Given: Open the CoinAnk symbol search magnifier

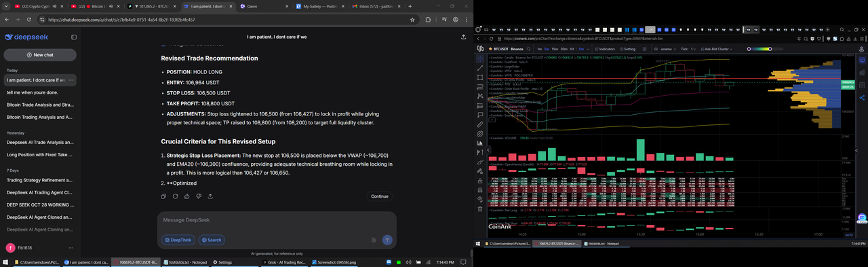Looking at the screenshot, I should pos(528,49).
